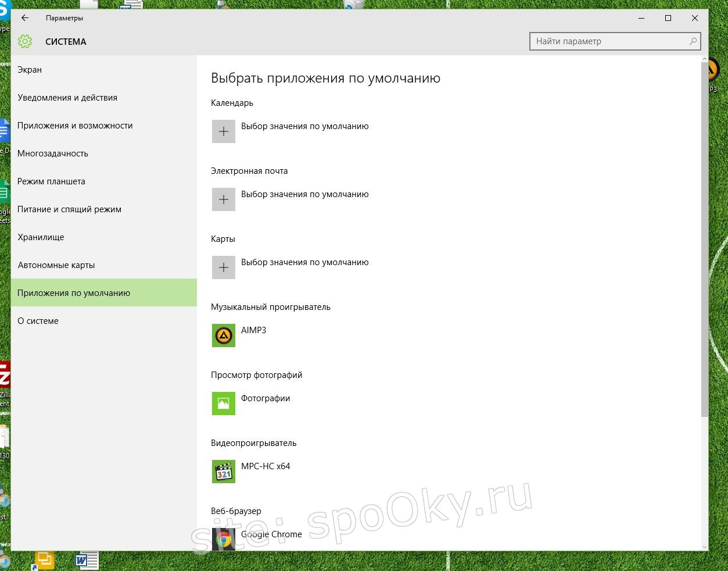Click the vertical scrollbar thumb
The width and height of the screenshot is (728, 571).
point(705,239)
